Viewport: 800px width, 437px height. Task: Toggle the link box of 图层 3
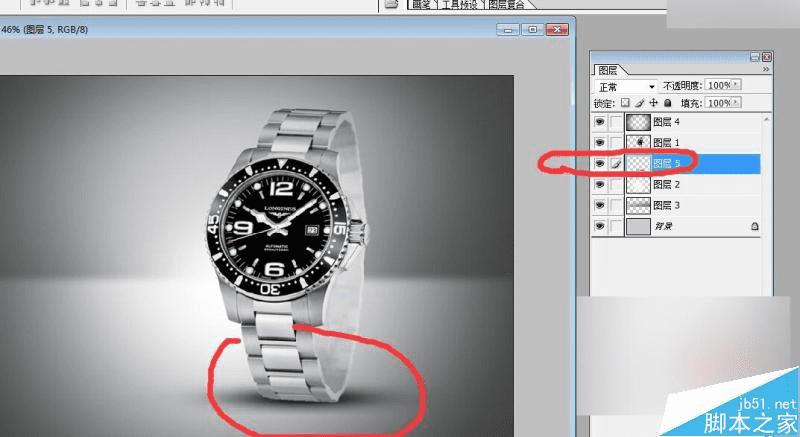point(617,205)
